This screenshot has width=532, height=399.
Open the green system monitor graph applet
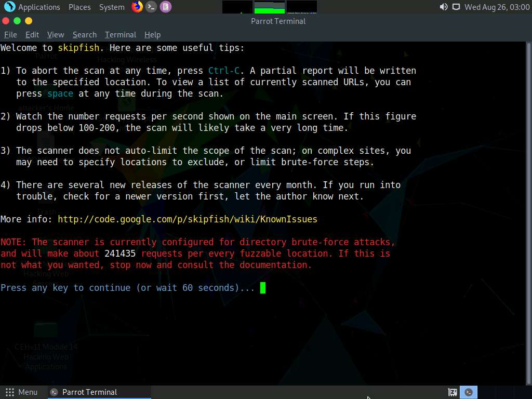(270, 7)
